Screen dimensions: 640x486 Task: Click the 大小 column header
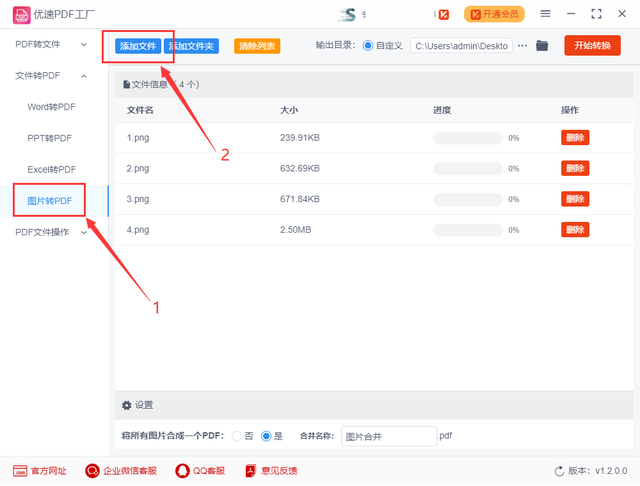coord(289,110)
